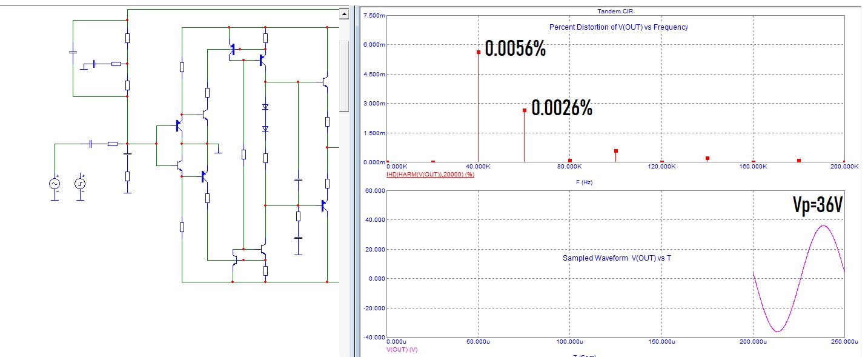This screenshot has height=357, width=868.
Task: Click the -20.000 voltage axis value
Action: pyautogui.click(x=373, y=308)
